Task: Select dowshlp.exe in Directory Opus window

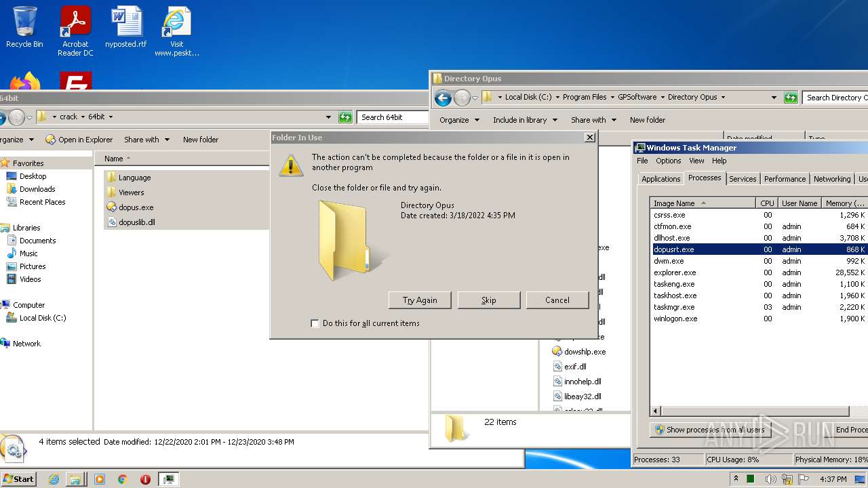Action: [x=585, y=352]
